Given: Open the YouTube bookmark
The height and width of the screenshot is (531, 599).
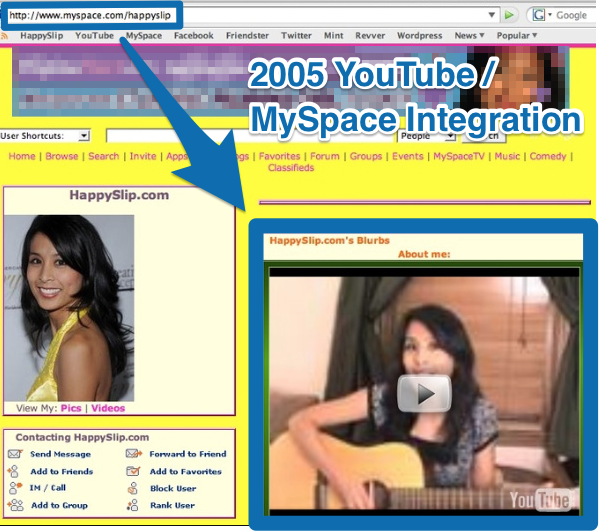Looking at the screenshot, I should pyautogui.click(x=94, y=36).
